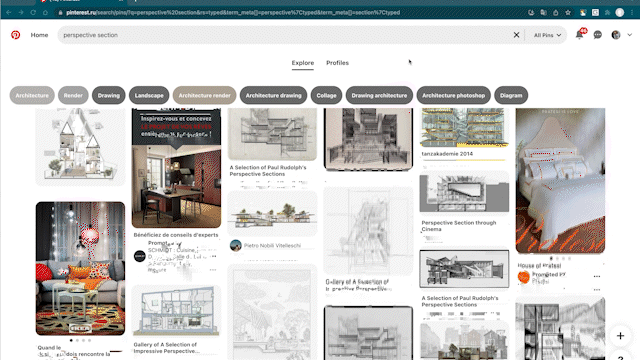Click the plus button at bottom right

click(620, 336)
